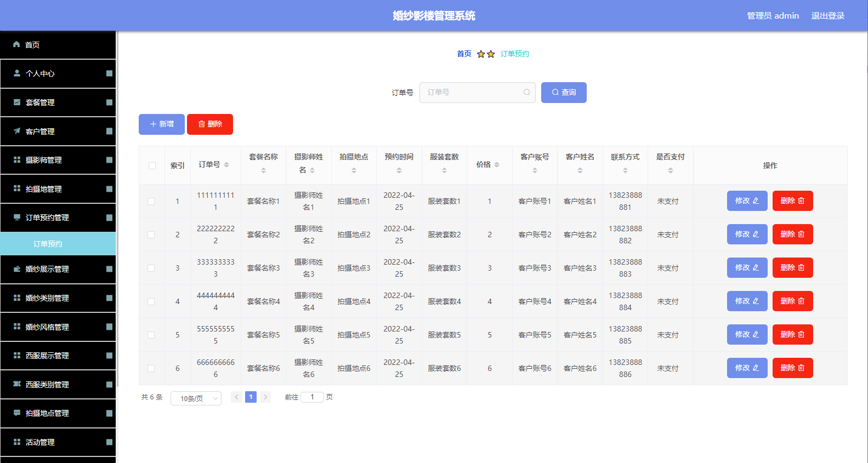Expand the 婚纱类别管理 submenu toggle
This screenshot has height=463, width=868.
109,298
